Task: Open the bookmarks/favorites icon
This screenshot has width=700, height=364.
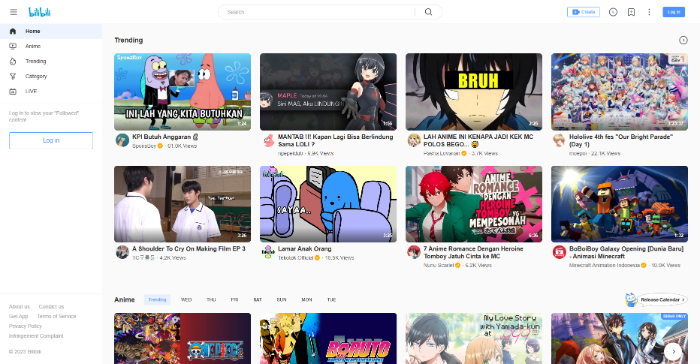Action: click(631, 12)
